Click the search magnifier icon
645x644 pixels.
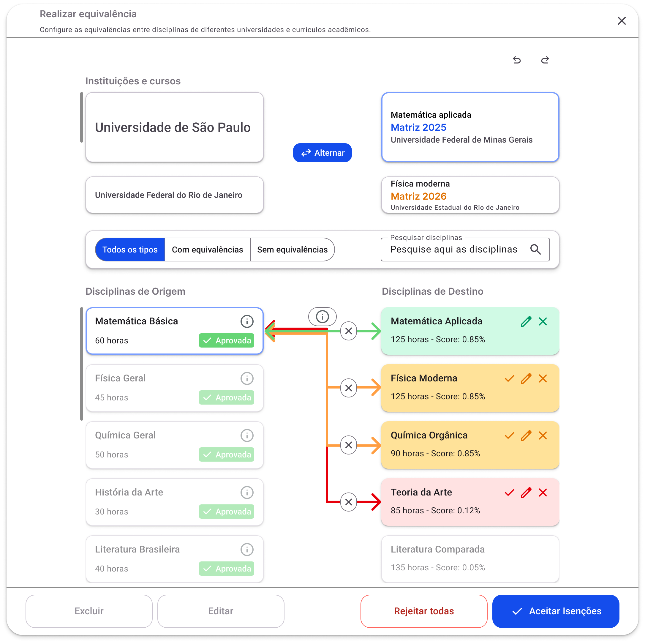click(535, 249)
